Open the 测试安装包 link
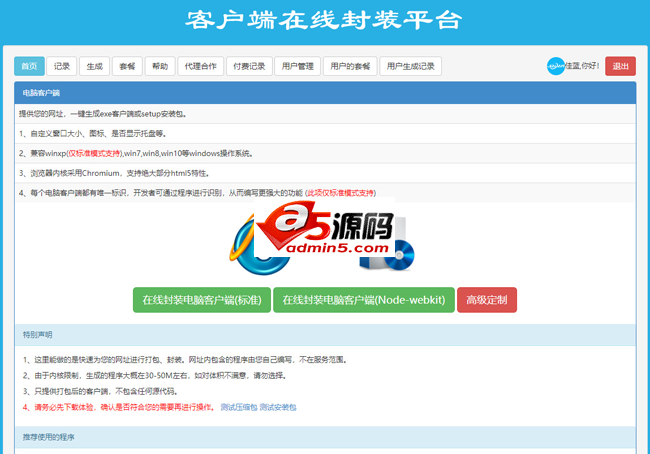The width and height of the screenshot is (650, 454). click(x=278, y=408)
